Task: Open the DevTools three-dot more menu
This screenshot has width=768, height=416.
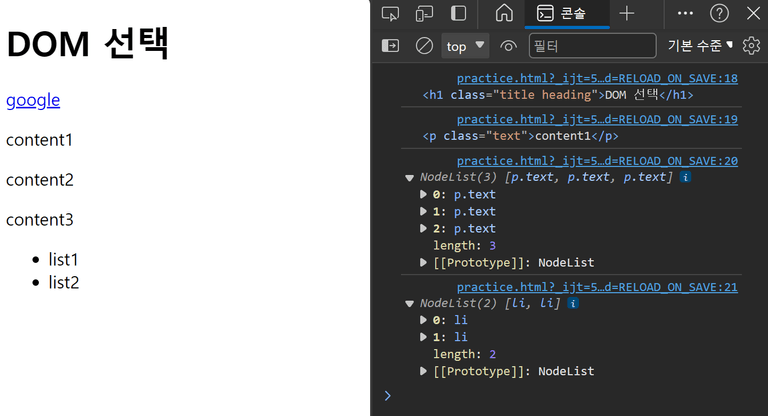Action: tap(685, 13)
